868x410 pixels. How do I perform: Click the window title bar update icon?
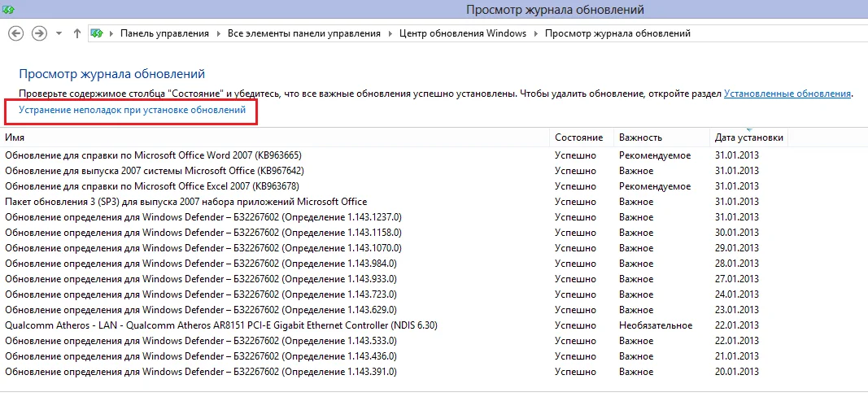coord(8,10)
